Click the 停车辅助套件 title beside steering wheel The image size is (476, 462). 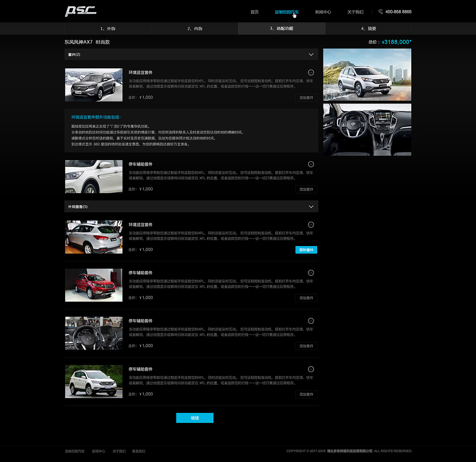(x=141, y=321)
